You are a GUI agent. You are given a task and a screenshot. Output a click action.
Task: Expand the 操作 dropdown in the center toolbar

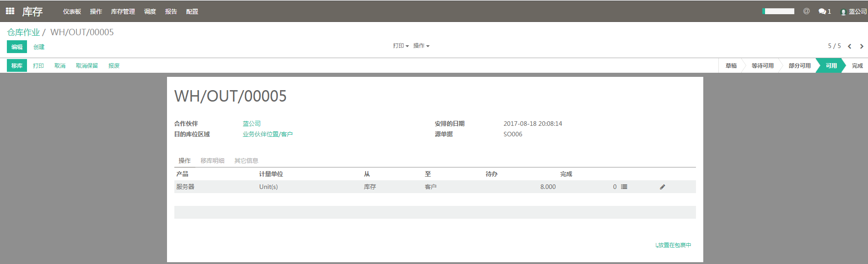pos(421,46)
